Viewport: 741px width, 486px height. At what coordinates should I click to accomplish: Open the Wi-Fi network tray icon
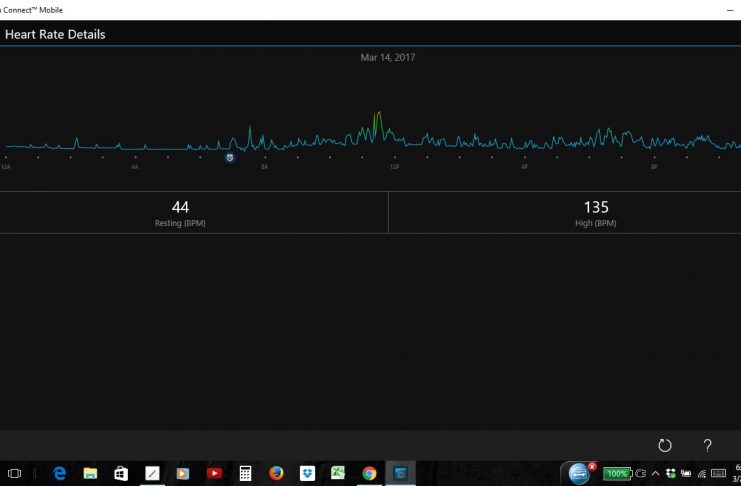[x=701, y=473]
